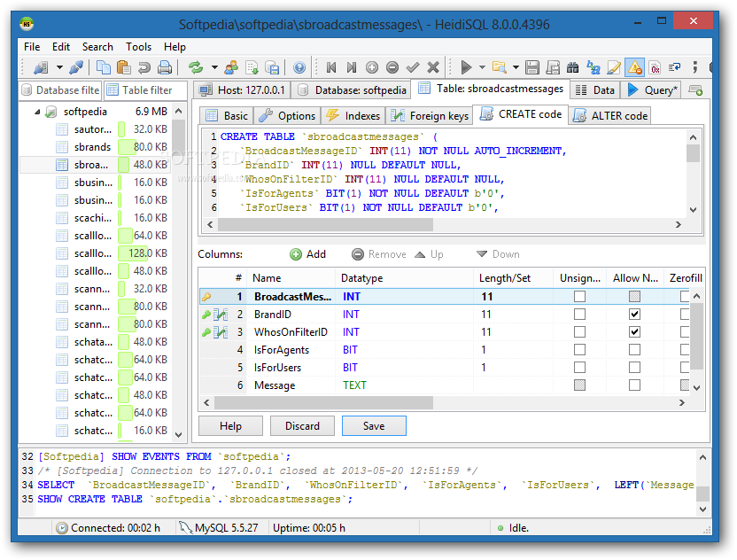The width and height of the screenshot is (737, 560).
Task: Click the Paste clipboard icon
Action: [124, 67]
